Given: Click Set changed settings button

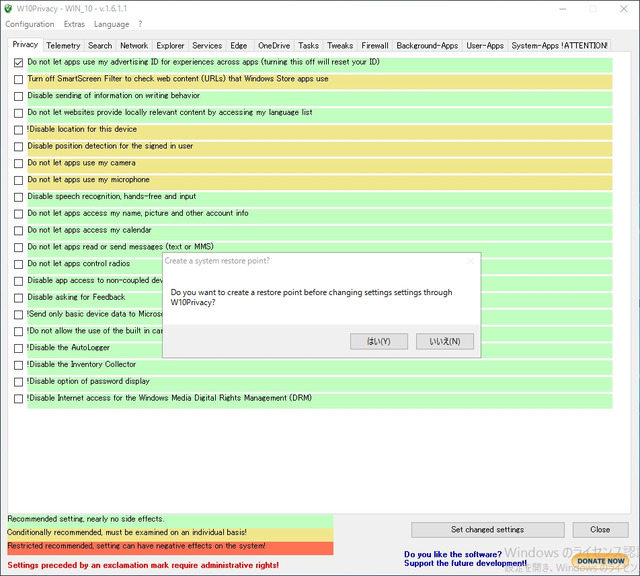Looking at the screenshot, I should pos(487,529).
